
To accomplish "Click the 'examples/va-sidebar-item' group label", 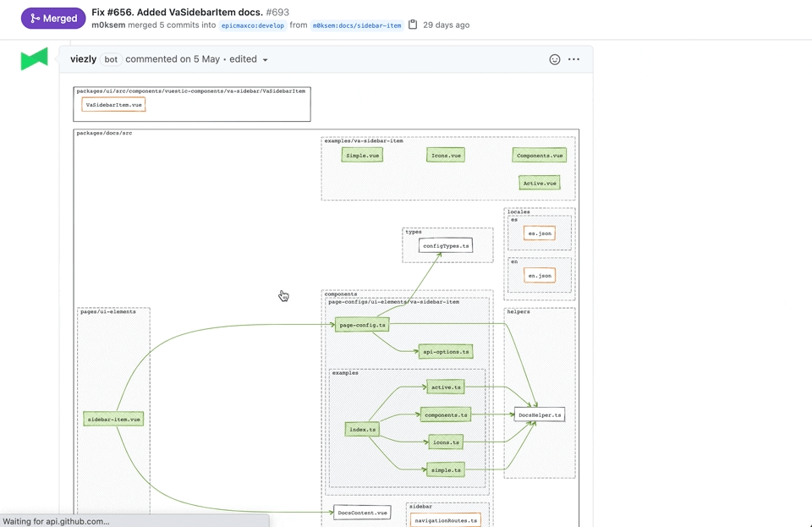I will coord(364,140).
